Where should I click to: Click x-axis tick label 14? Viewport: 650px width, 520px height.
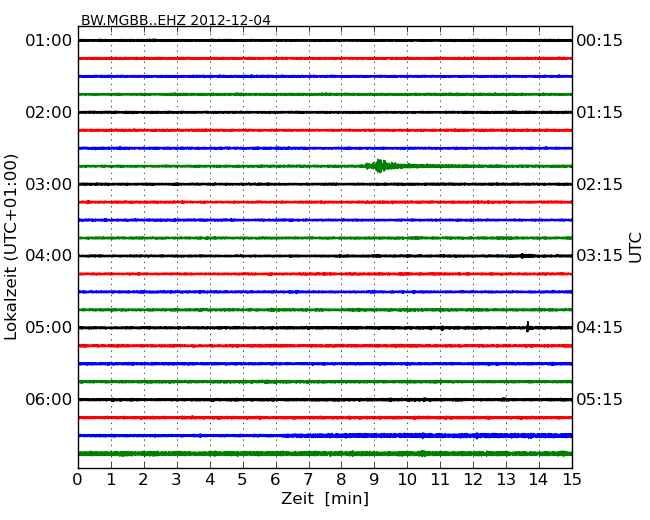(538, 480)
